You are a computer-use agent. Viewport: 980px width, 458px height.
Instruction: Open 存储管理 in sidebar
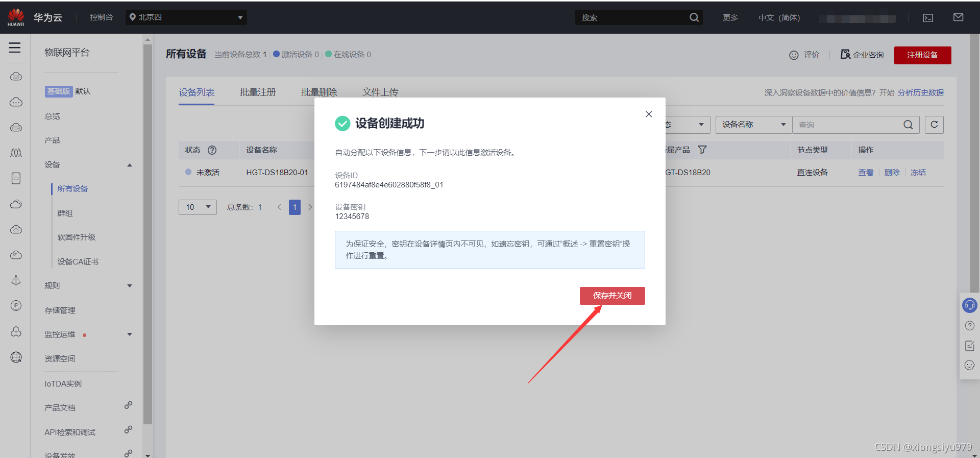[x=60, y=310]
